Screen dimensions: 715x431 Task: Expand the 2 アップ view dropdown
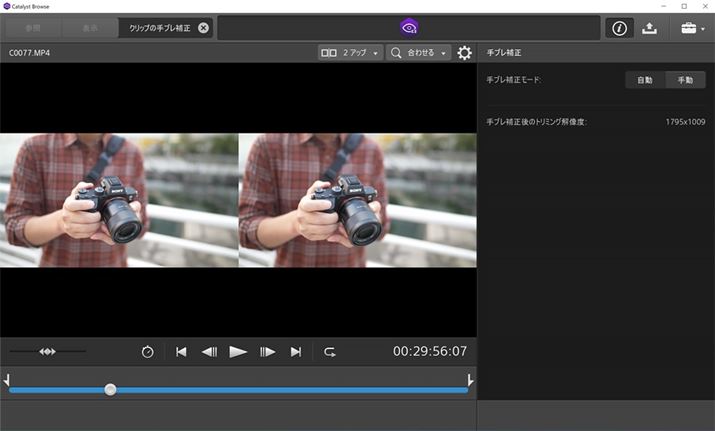(350, 53)
